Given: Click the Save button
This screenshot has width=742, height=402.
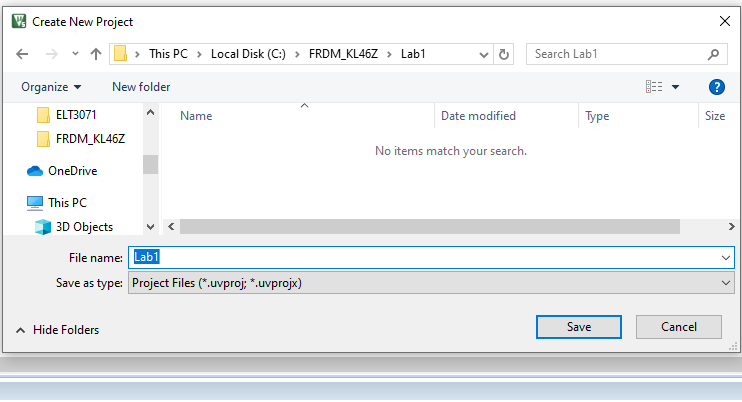Looking at the screenshot, I should pos(579,327).
